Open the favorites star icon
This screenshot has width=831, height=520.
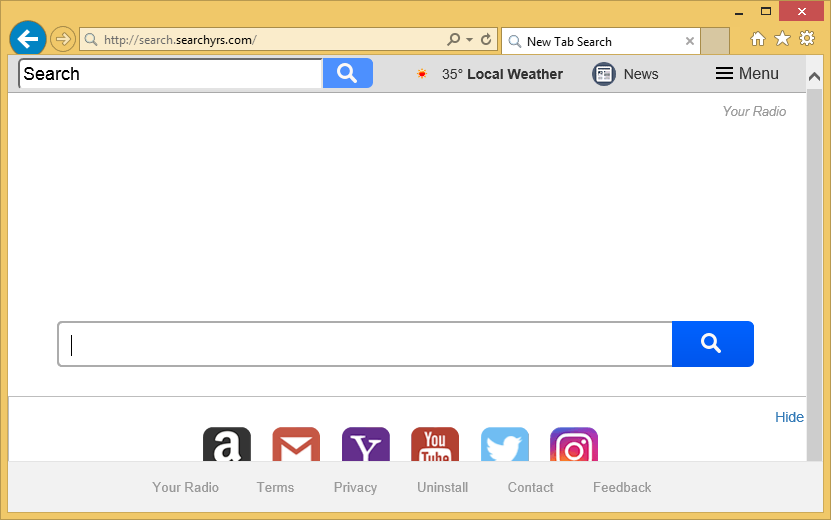coord(782,39)
